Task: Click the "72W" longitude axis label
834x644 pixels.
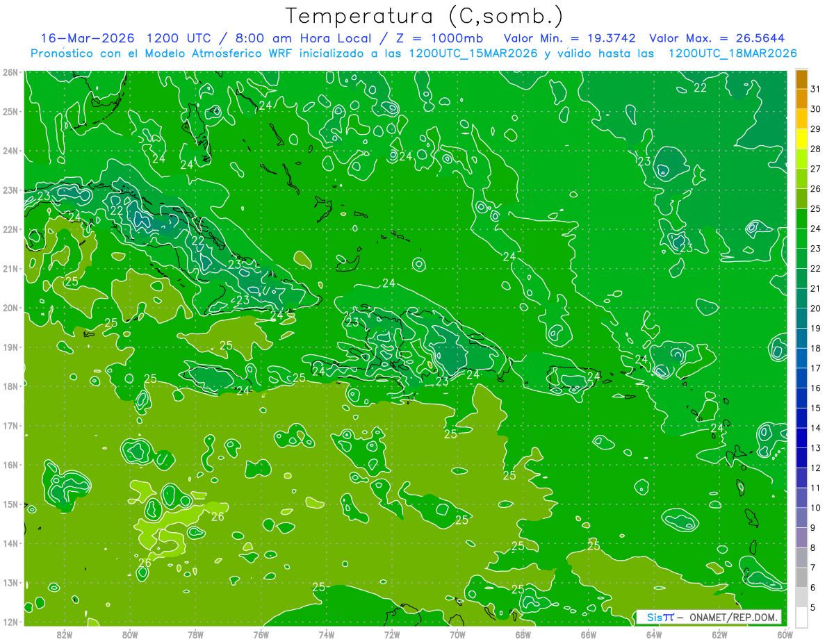Action: [392, 634]
